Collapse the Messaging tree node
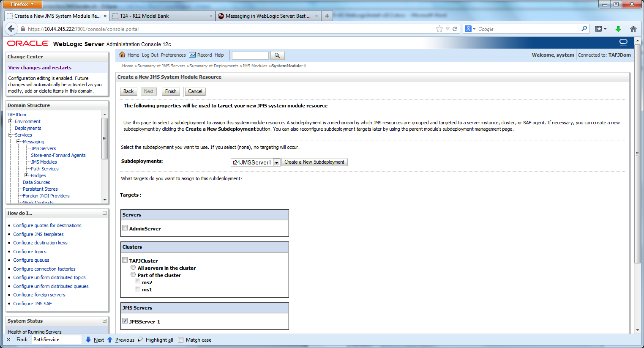Viewport: 644px width, 348px height. 19,142
